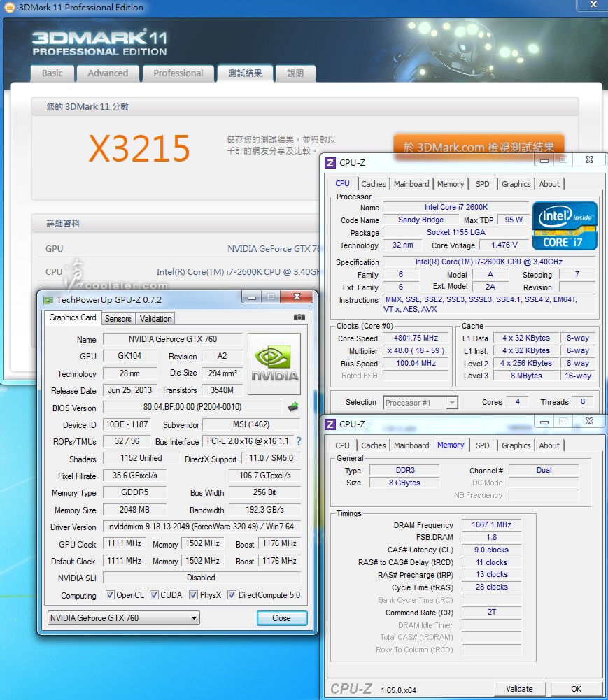Click the Pixel Fillrate value 35.6 GPixel/s
This screenshot has width=608, height=700.
(134, 476)
